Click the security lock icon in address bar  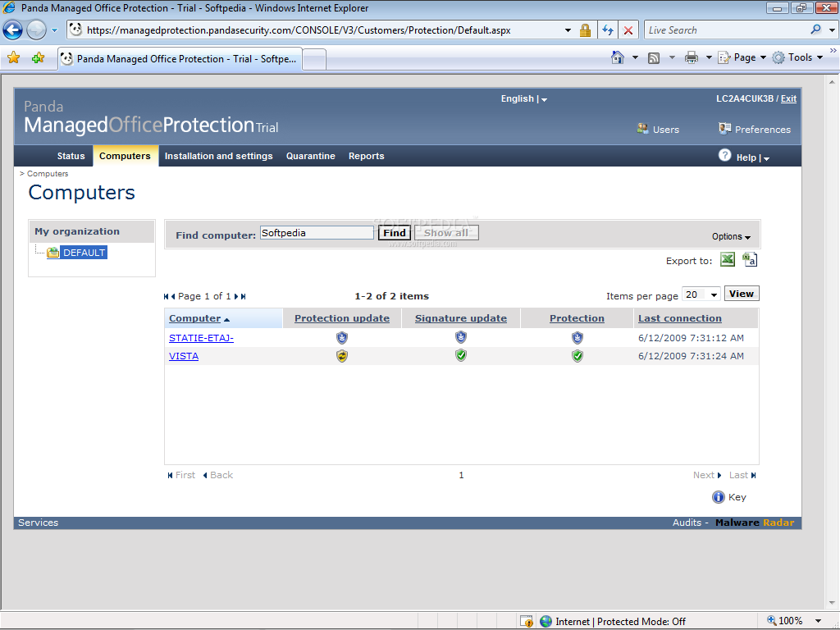585,30
